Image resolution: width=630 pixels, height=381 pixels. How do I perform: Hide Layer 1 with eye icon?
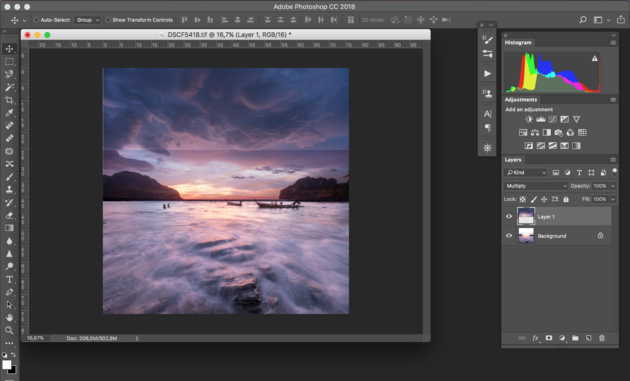point(509,216)
